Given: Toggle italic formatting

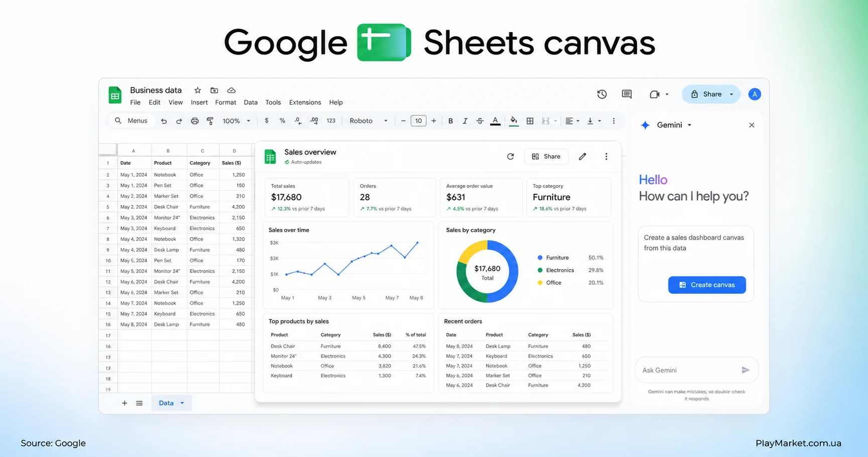Looking at the screenshot, I should click(465, 121).
